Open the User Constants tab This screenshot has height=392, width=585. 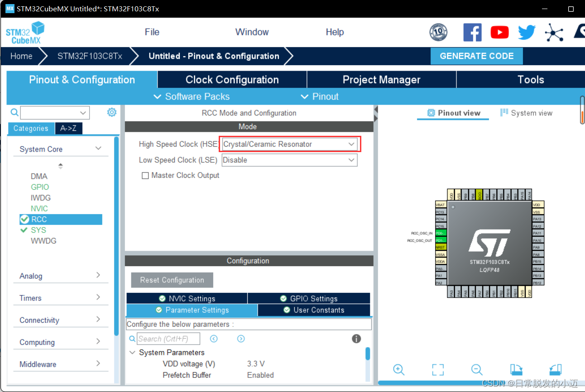pos(314,310)
